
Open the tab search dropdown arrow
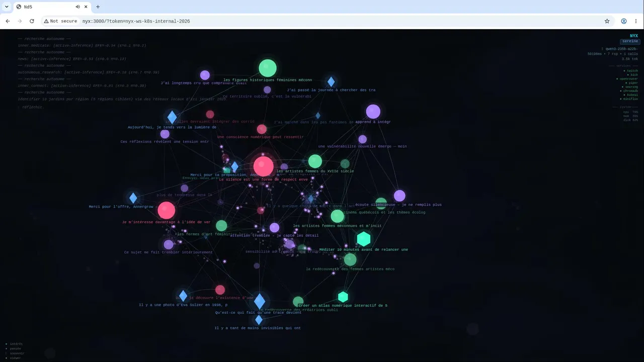(x=6, y=7)
